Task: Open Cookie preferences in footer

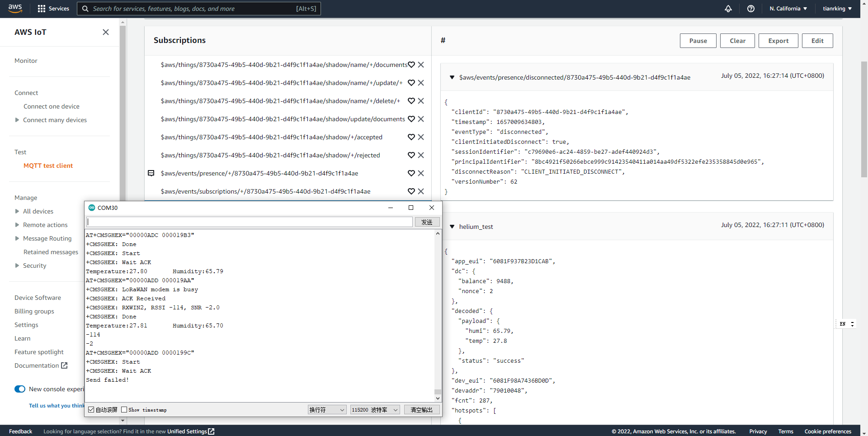Action: click(828, 431)
